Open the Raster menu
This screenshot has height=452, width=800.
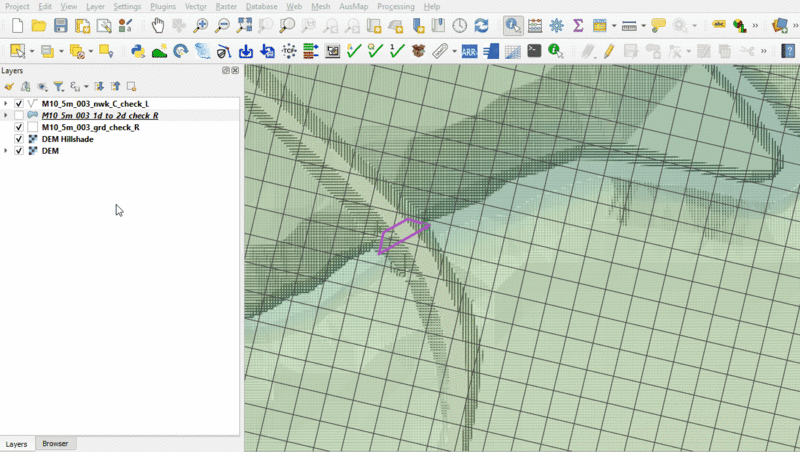tap(225, 6)
